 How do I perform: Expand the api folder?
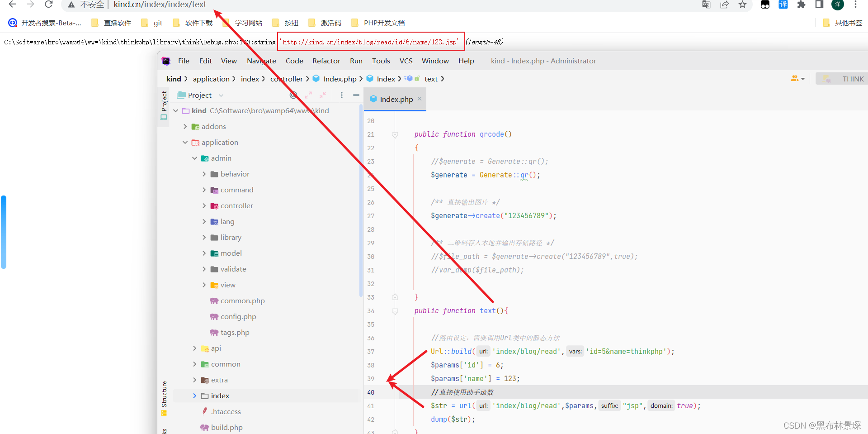pos(194,348)
